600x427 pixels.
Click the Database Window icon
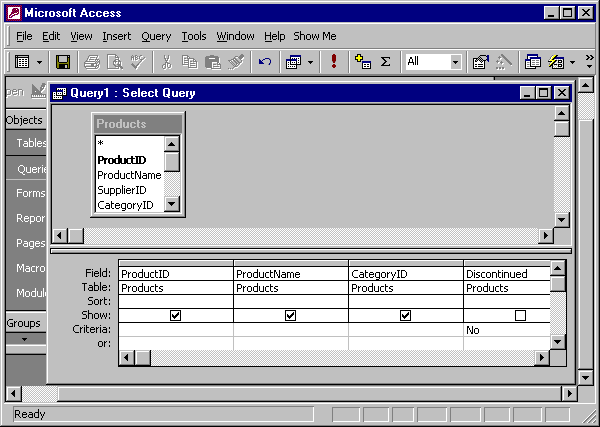tap(532, 62)
